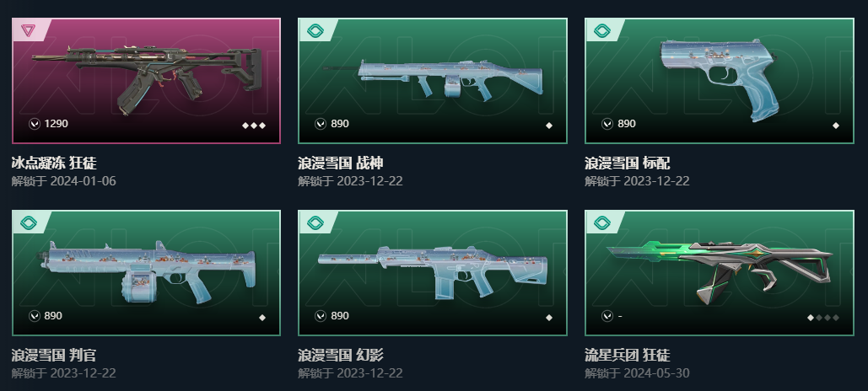Open the 流星兵团 狂徒 title link
The height and width of the screenshot is (391, 868).
pyautogui.click(x=628, y=355)
